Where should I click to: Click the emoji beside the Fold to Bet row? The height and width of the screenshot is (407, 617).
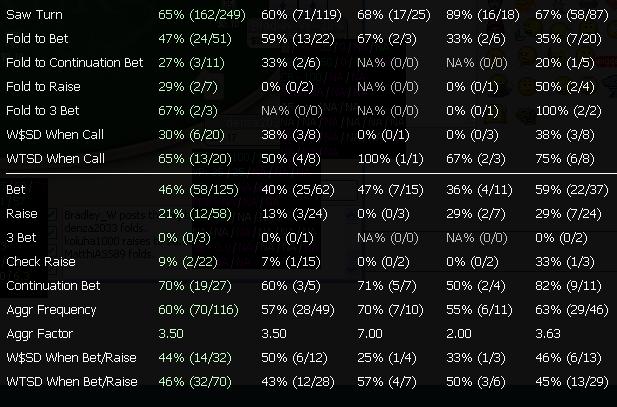607,40
